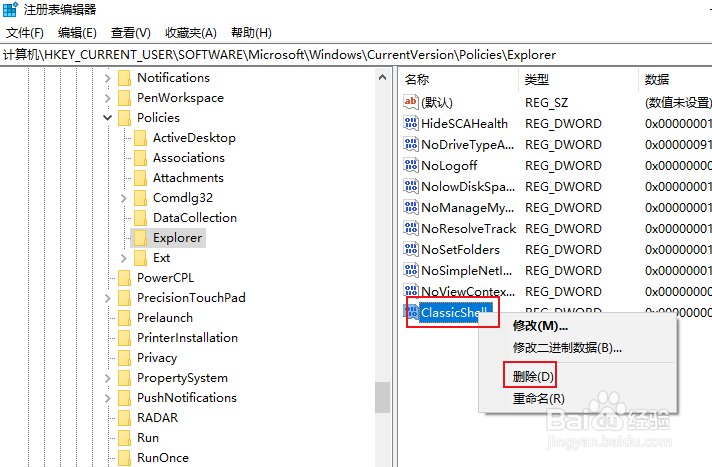The height and width of the screenshot is (467, 712).
Task: Select the RunOnce tree item
Action: (x=163, y=457)
